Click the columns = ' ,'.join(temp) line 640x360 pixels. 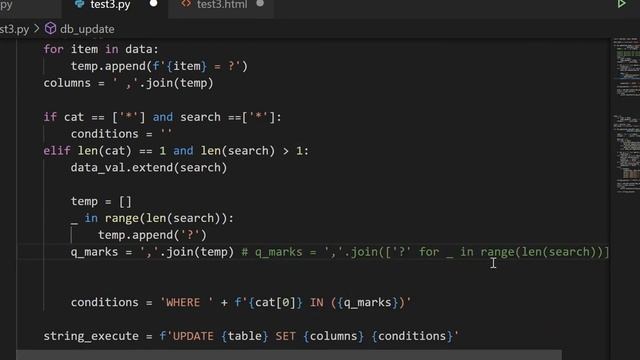pyautogui.click(x=128, y=83)
